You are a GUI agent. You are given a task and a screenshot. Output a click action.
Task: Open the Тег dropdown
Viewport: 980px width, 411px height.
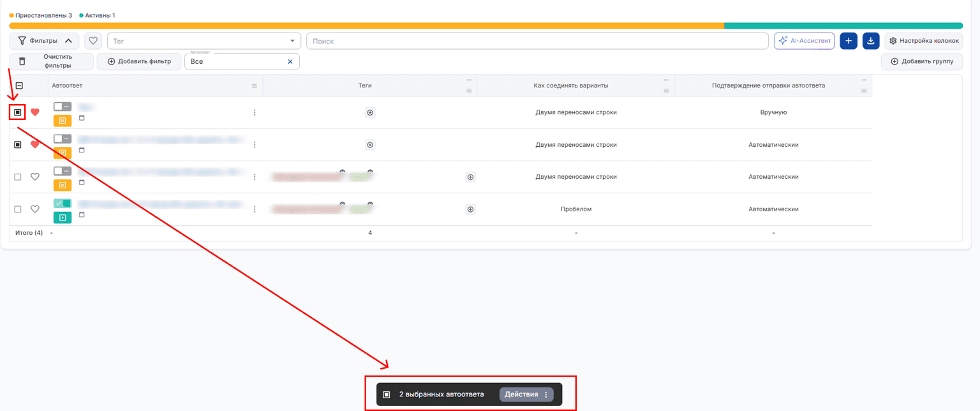[204, 41]
